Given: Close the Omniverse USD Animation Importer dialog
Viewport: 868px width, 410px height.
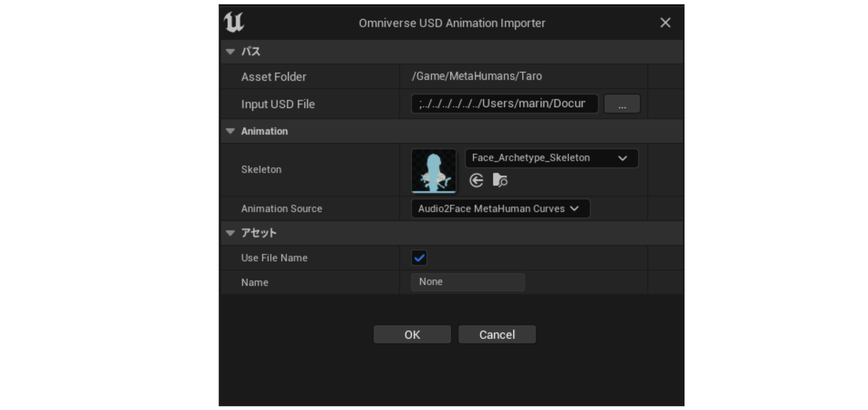Looking at the screenshot, I should [x=665, y=23].
